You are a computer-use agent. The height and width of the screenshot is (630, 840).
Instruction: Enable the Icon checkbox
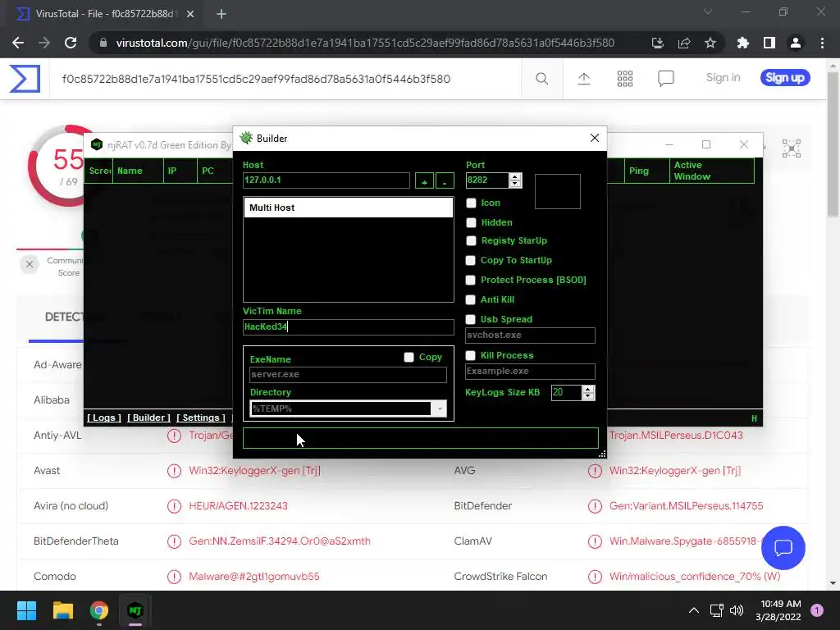pyautogui.click(x=471, y=203)
